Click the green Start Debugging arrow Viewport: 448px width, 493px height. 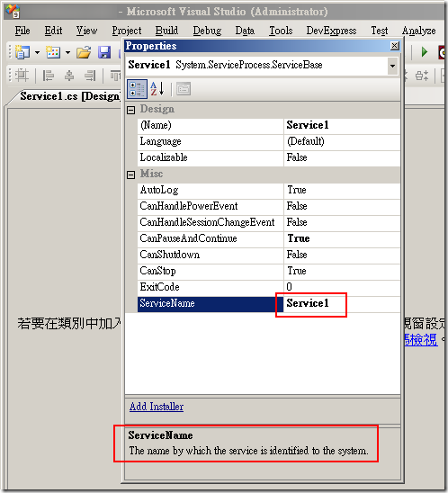pyautogui.click(x=424, y=52)
